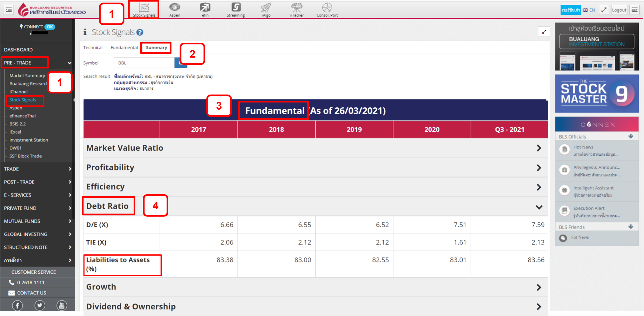Open Consol. Port pie chart icon
Screen dimensions: 644x316
point(327,10)
